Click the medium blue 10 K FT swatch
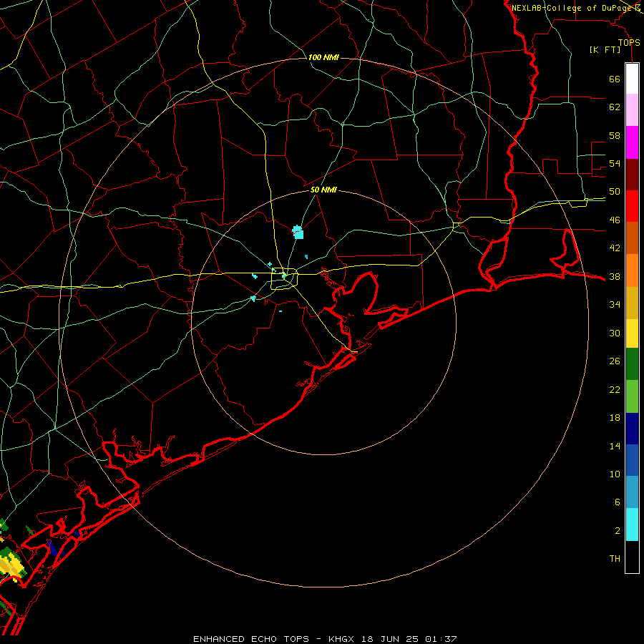Viewport: 644px width, 644px height. pos(632,460)
